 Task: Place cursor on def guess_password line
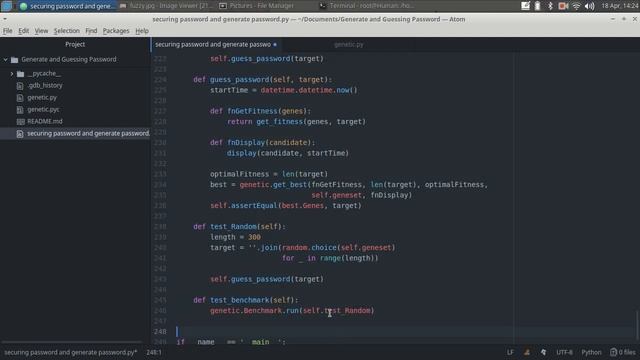263,80
